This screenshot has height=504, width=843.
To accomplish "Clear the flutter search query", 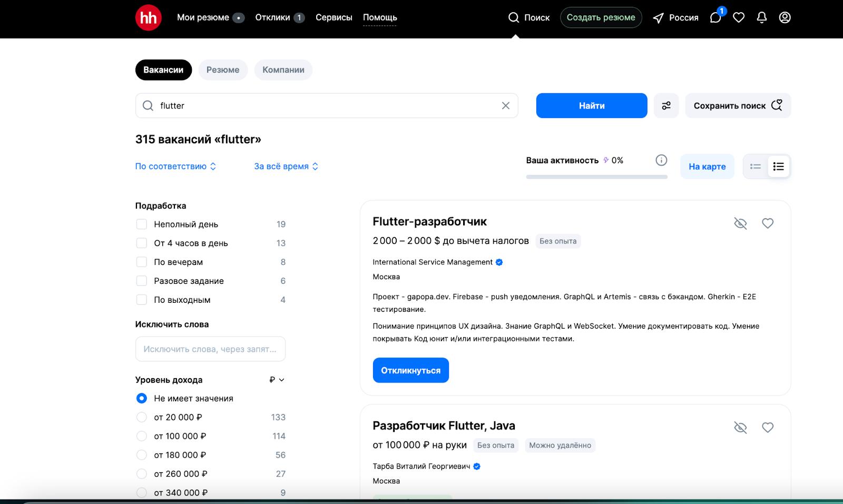I will [x=505, y=106].
